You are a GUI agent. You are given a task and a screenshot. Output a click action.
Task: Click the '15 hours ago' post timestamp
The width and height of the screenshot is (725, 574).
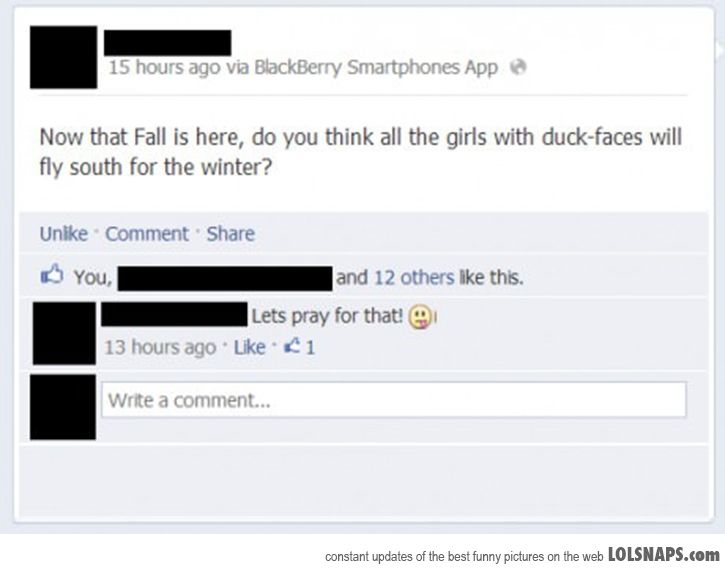164,68
